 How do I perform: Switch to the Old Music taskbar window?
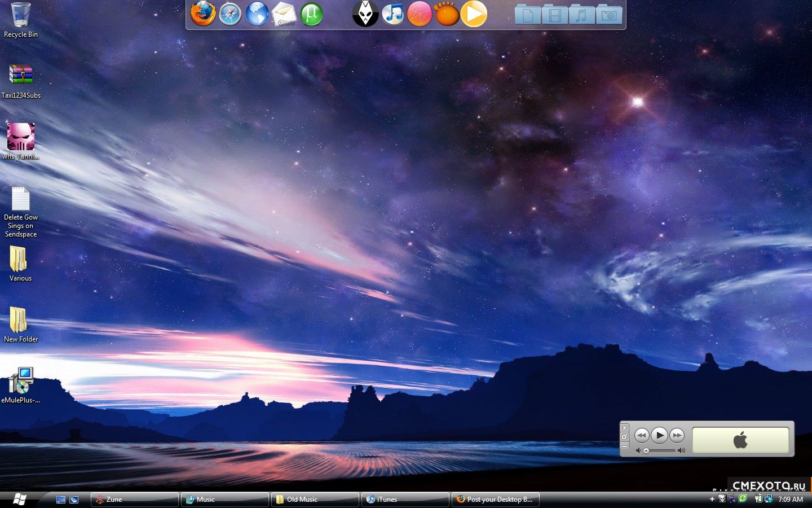click(315, 500)
